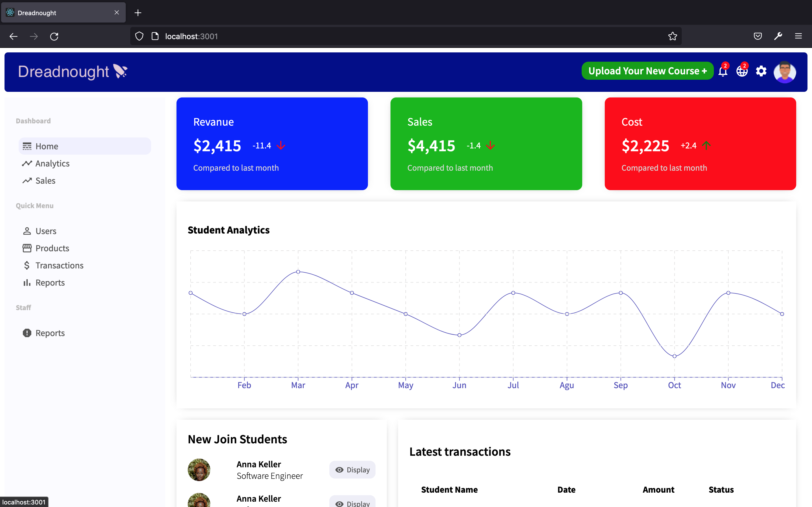Open the notification bell in the navbar

point(722,72)
